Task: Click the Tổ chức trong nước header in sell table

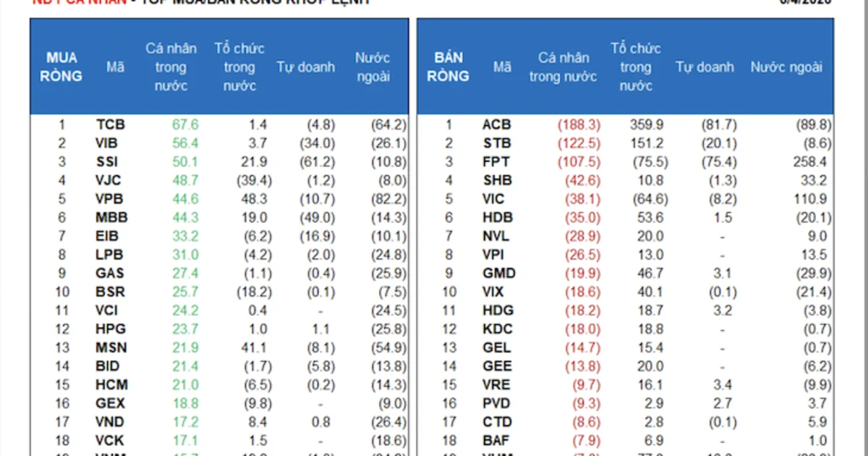Action: tap(636, 67)
